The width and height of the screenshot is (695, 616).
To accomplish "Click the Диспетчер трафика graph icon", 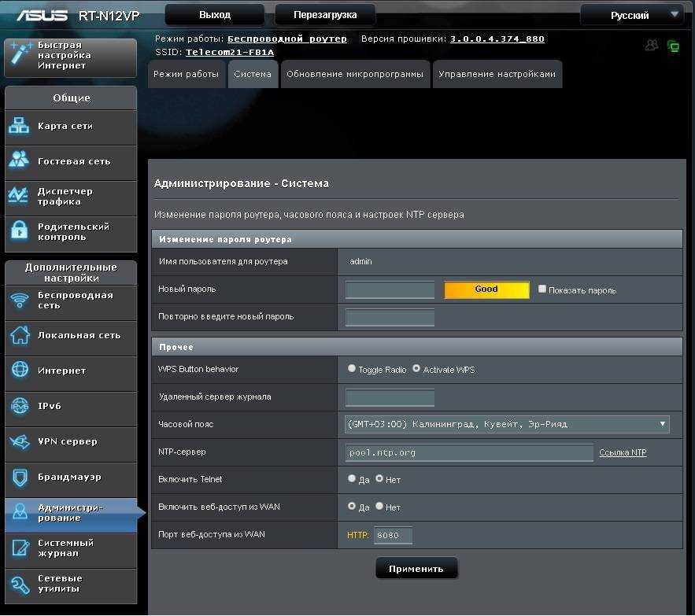I will 19,195.
